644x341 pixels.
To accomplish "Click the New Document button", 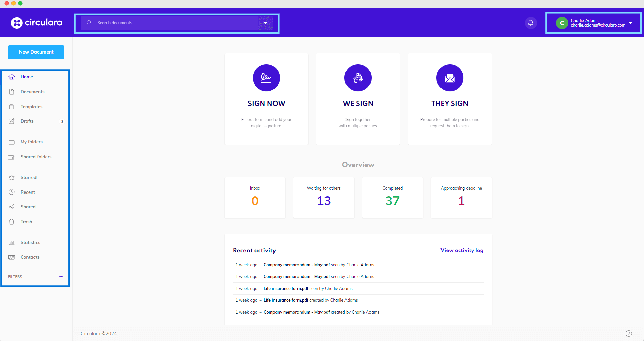I will click(36, 52).
